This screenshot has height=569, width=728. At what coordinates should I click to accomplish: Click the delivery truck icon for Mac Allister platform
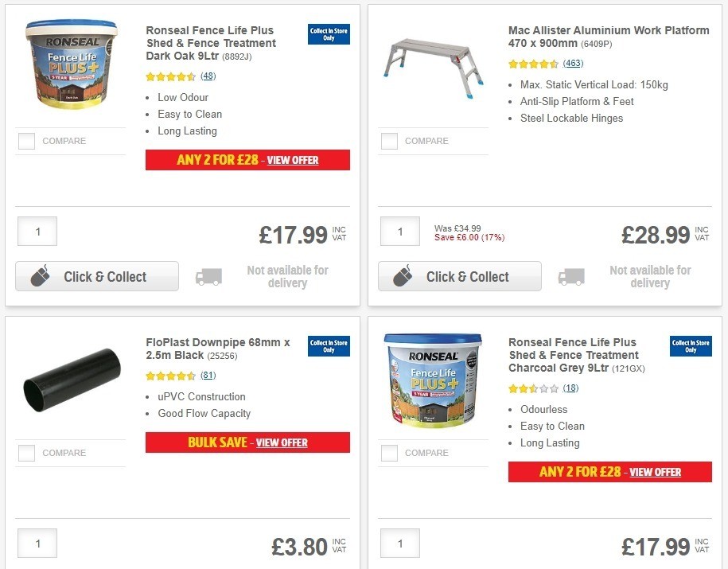click(x=571, y=275)
